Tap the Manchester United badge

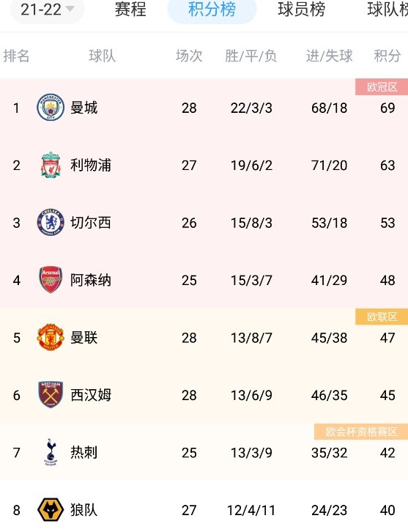pos(51,337)
